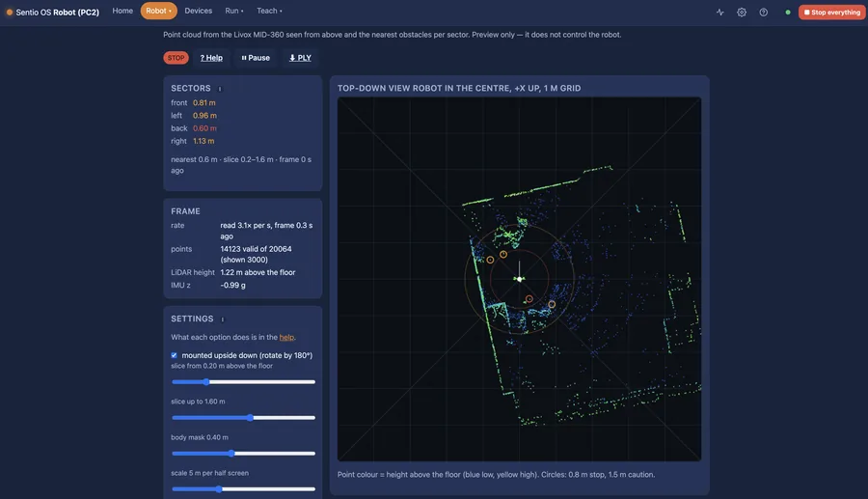The image size is (868, 499).
Task: Click the front 0.81 m sector value
Action: [x=204, y=102]
